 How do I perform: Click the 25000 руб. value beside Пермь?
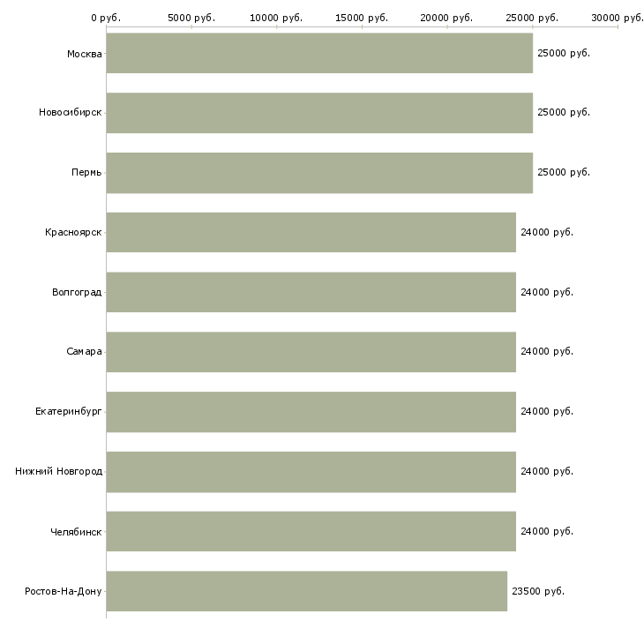pyautogui.click(x=564, y=172)
